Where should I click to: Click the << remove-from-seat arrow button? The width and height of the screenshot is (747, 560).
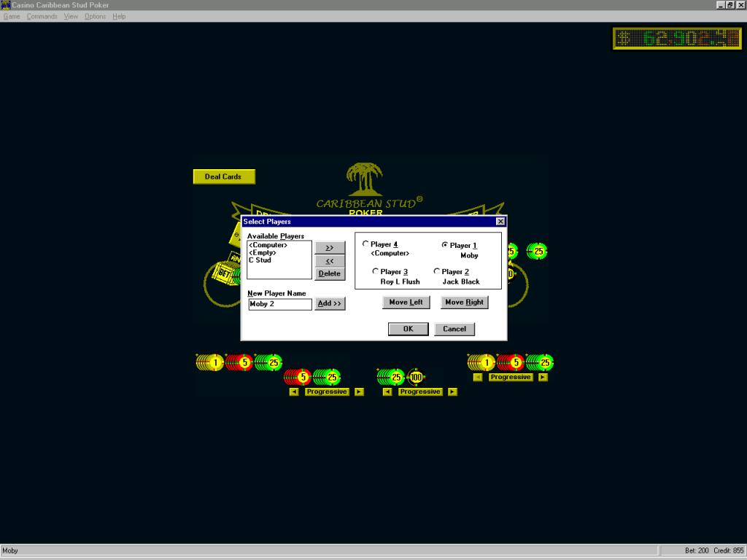point(330,261)
